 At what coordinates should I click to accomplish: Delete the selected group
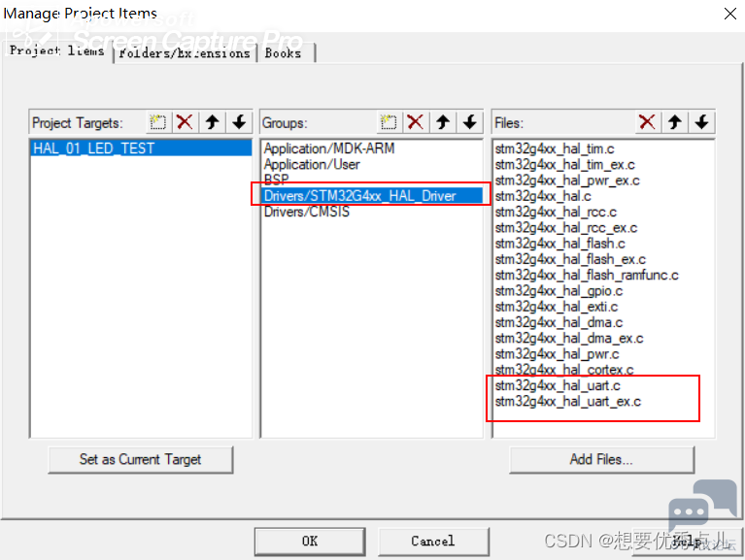[416, 122]
